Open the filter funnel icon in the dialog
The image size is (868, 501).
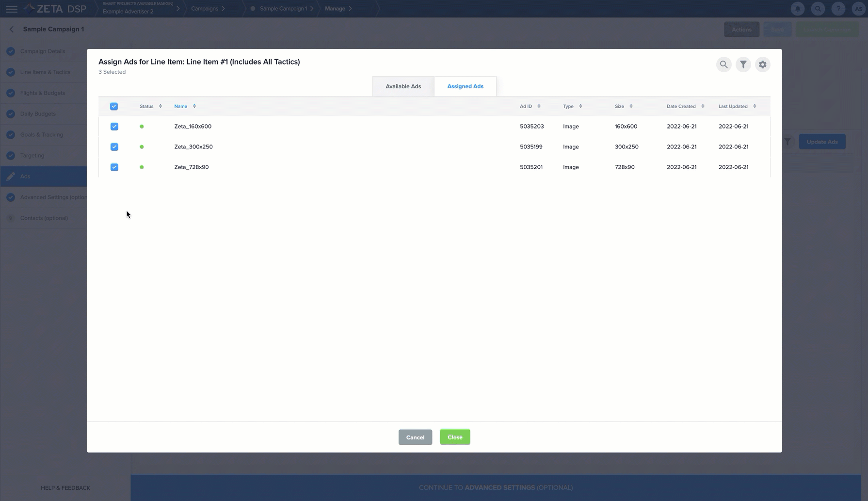coord(743,65)
